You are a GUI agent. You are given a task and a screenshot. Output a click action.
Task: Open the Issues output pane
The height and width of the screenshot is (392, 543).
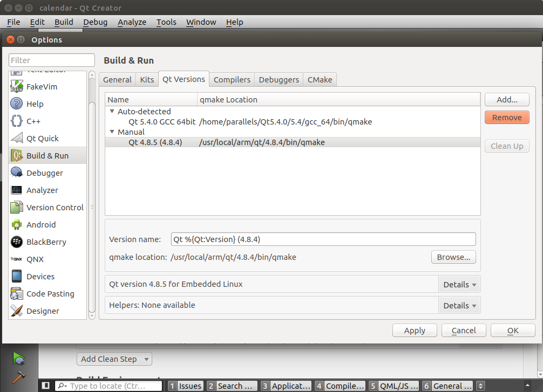coord(186,386)
